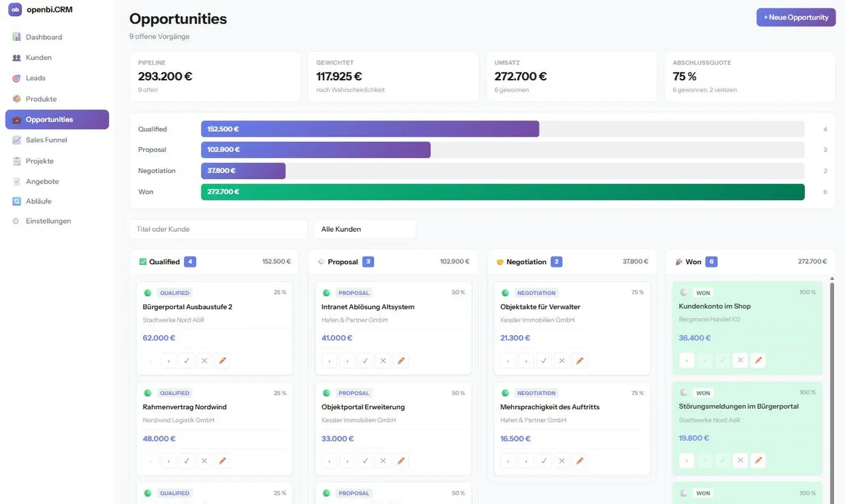
Task: Open Sales Funnel from the sidebar
Action: tap(57, 140)
